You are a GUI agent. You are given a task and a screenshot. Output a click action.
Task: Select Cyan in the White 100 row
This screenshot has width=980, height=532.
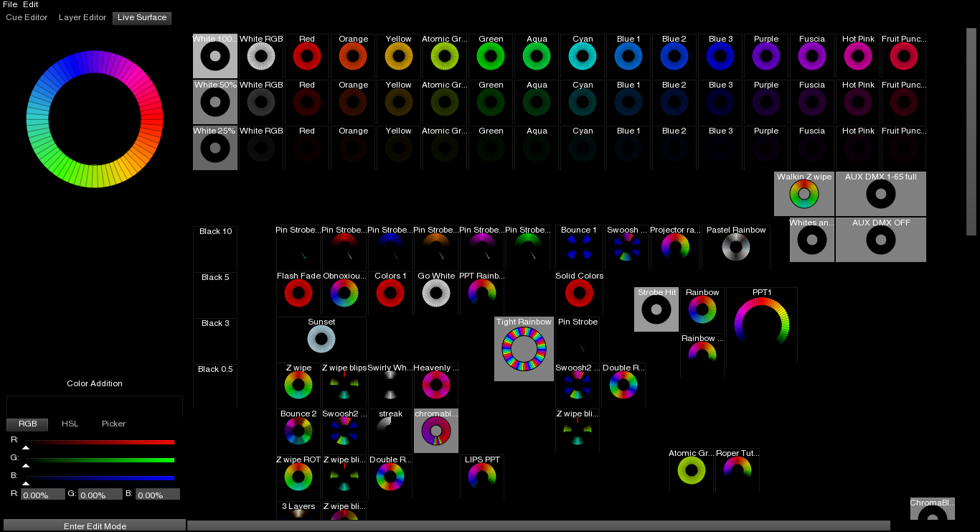(x=583, y=56)
